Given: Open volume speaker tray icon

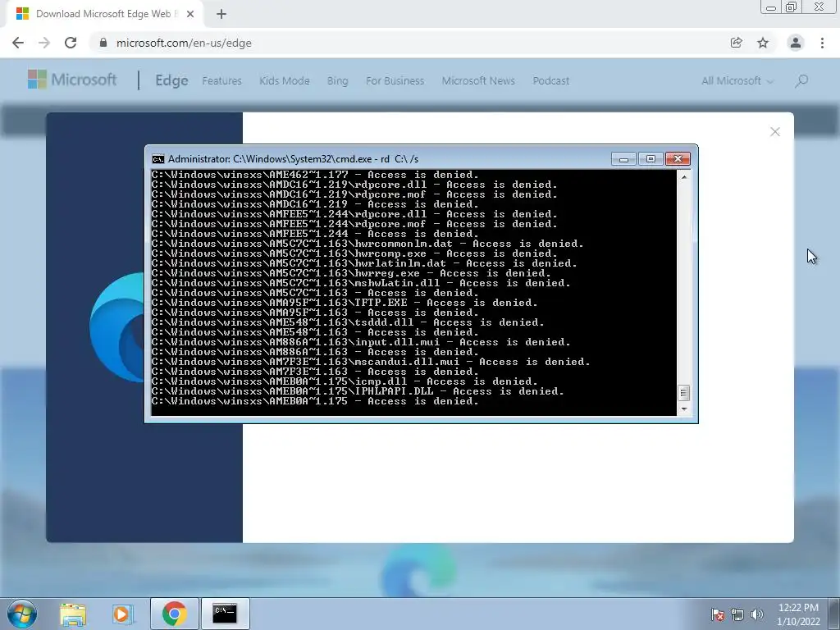Looking at the screenshot, I should pos(757,614).
